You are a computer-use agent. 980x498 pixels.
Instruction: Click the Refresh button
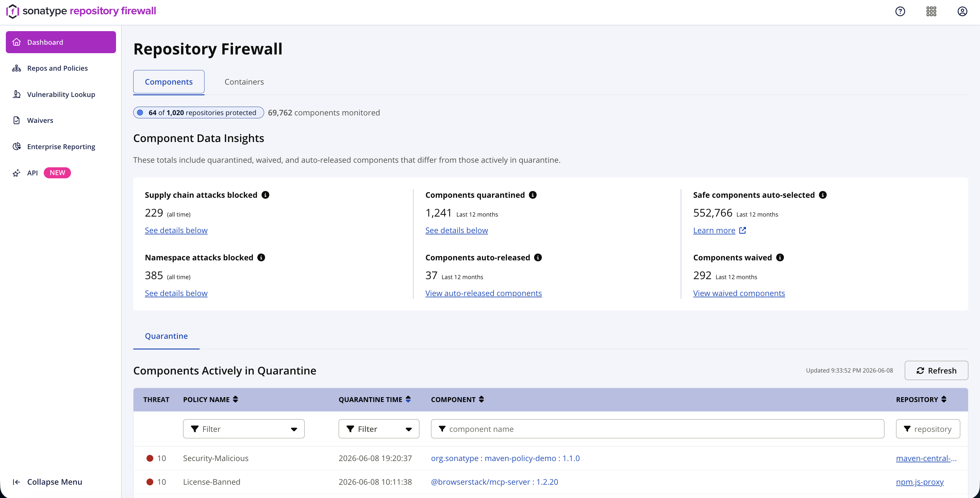[x=936, y=371]
